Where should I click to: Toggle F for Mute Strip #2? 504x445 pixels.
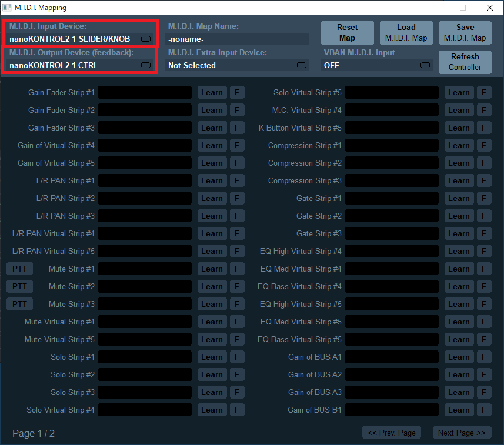[x=237, y=287]
